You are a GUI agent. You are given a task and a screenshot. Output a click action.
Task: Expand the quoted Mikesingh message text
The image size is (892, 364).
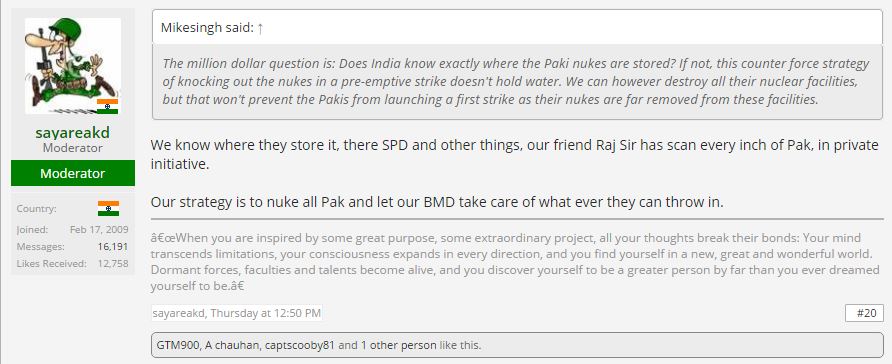pyautogui.click(x=518, y=82)
